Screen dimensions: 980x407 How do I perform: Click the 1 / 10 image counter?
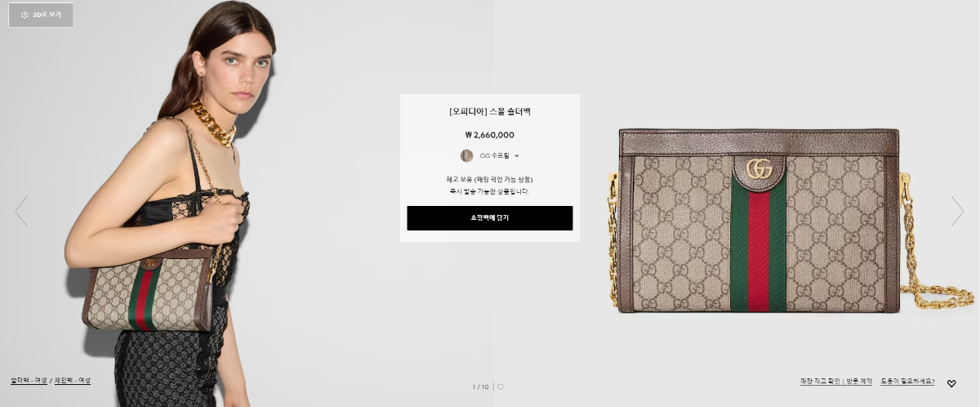(x=480, y=387)
